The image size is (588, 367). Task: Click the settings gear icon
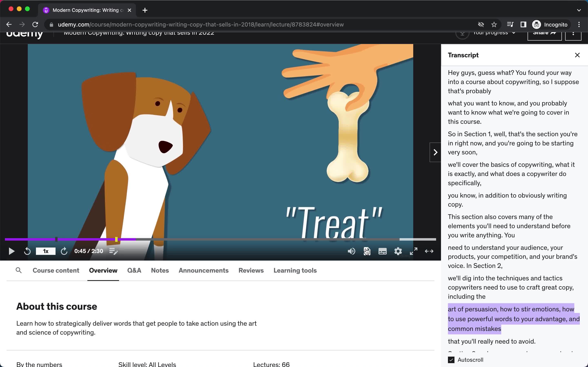[x=398, y=251]
